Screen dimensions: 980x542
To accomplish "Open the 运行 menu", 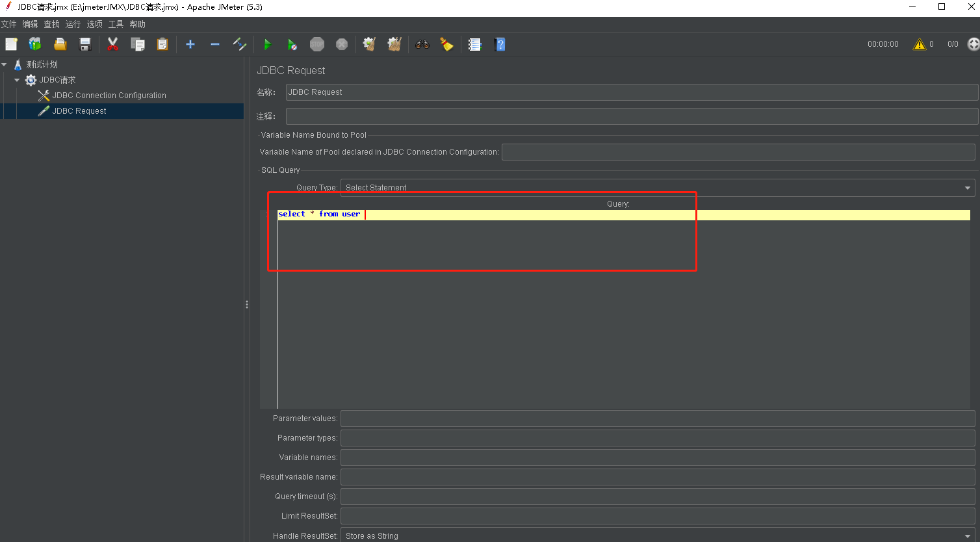I will (x=73, y=24).
